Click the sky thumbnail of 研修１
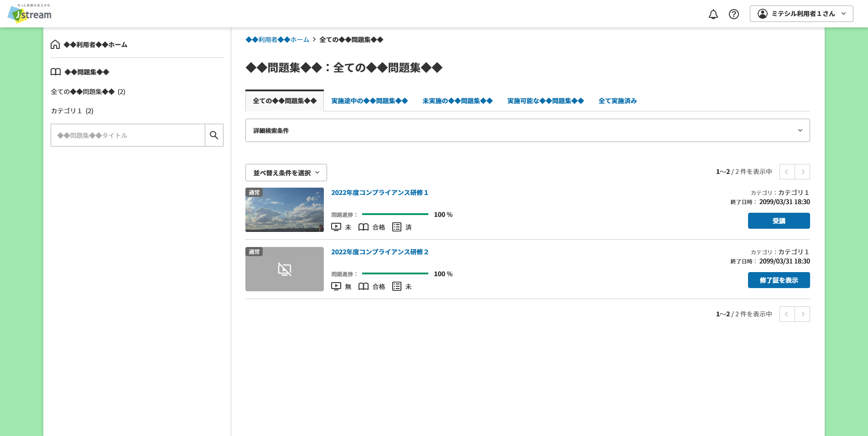Image resolution: width=868 pixels, height=436 pixels. pos(285,210)
